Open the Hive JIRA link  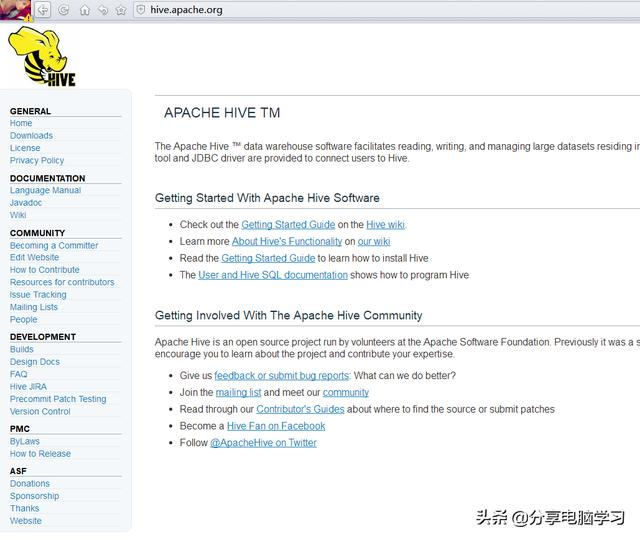28,387
